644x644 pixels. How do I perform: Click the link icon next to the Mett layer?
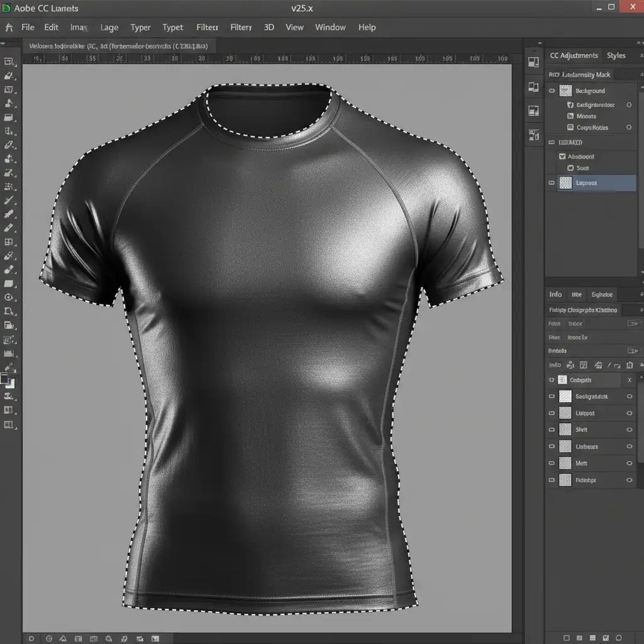pyautogui.click(x=552, y=464)
